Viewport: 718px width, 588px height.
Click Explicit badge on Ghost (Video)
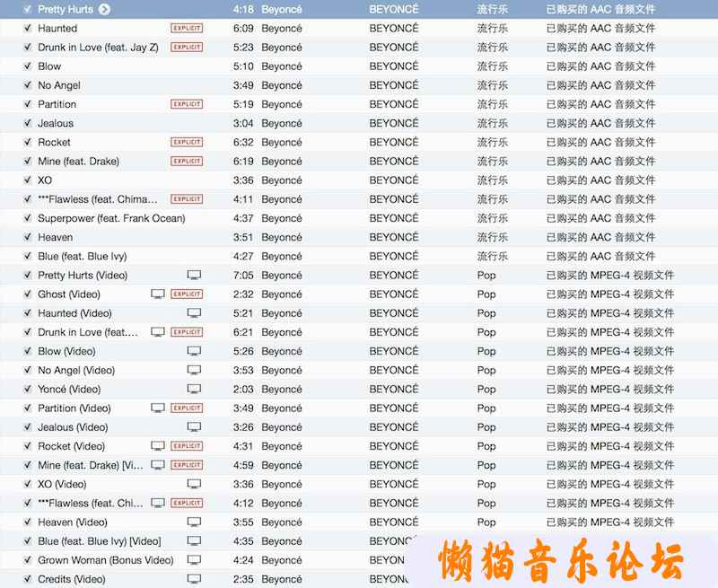187,294
